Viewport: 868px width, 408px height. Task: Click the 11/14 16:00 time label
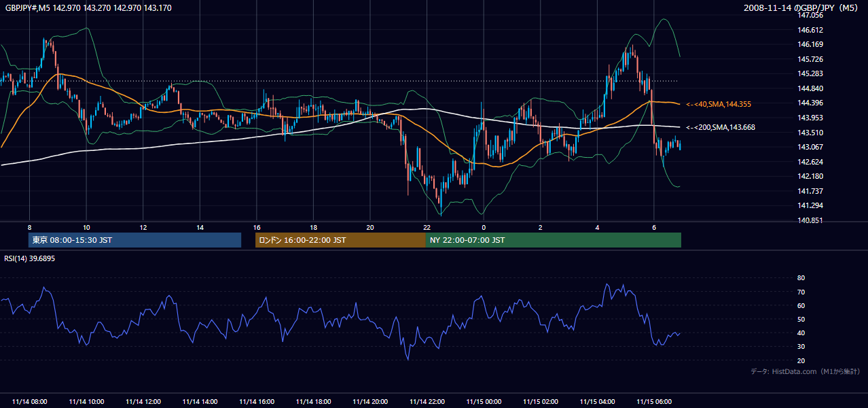click(257, 402)
